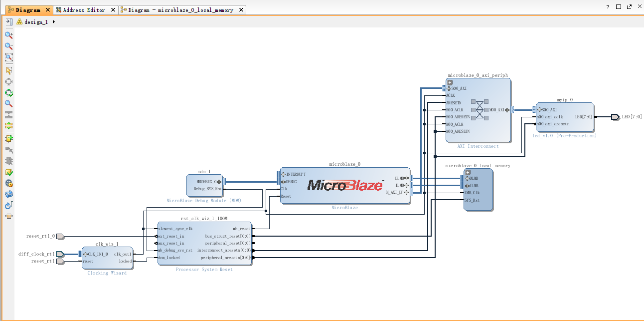Expand INTERRUPT interface on microblaze_0
This screenshot has height=321, width=644.
click(x=284, y=175)
